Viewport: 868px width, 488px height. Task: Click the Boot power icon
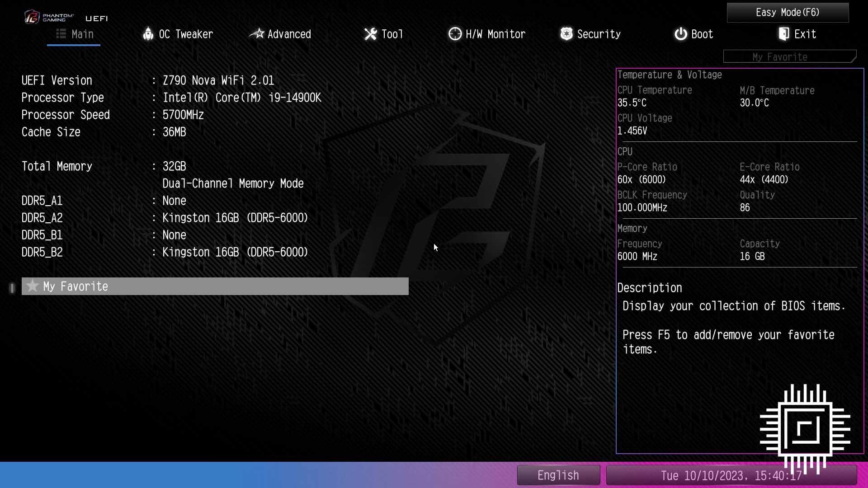pos(681,34)
